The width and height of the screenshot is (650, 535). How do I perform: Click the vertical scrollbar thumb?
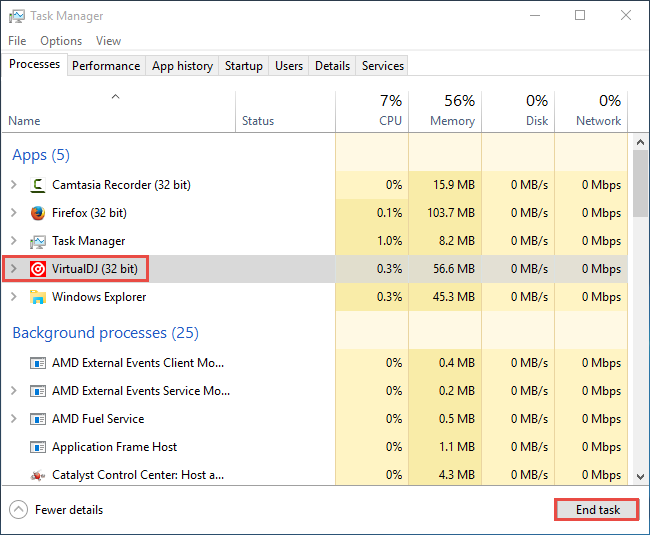coord(640,184)
